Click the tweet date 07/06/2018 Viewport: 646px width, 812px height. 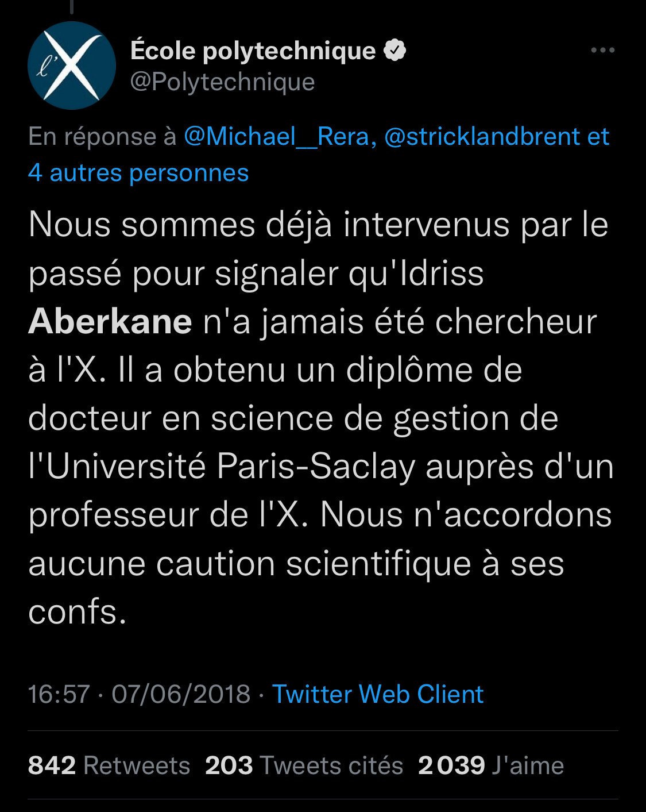[x=181, y=694]
